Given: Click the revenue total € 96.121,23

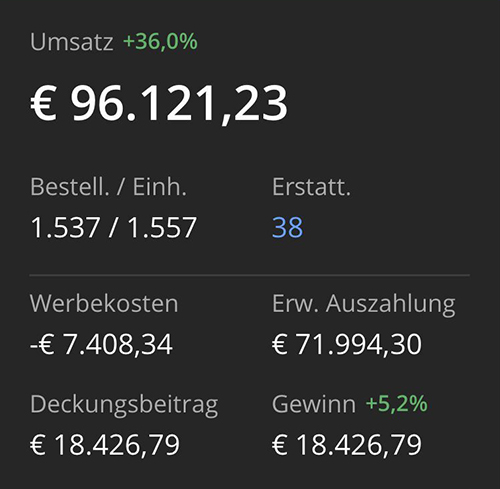Looking at the screenshot, I should pyautogui.click(x=159, y=102).
